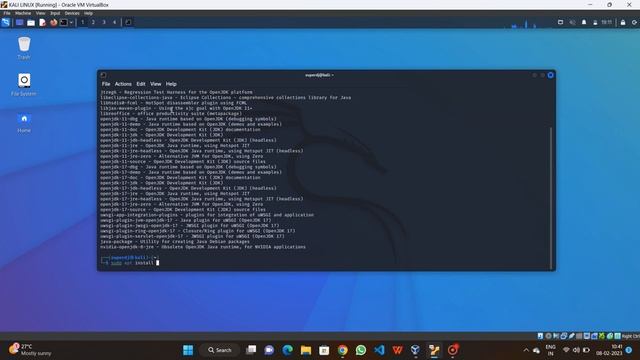Select the running Kali VM taskbar icon

(x=434, y=350)
